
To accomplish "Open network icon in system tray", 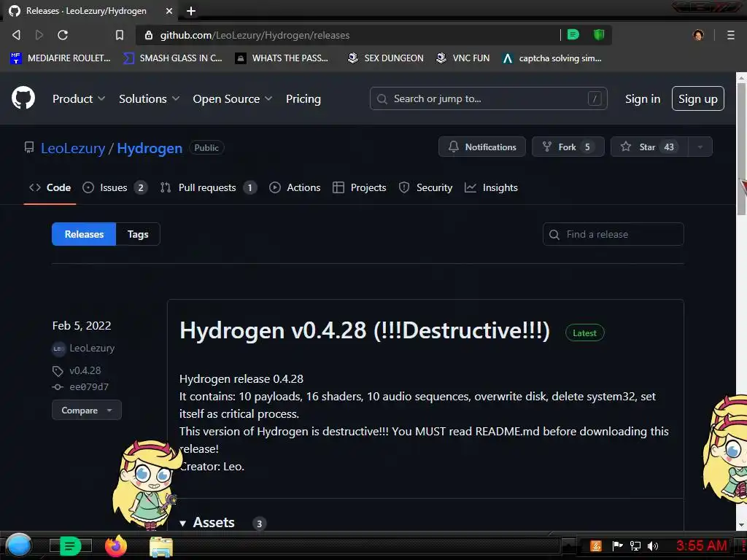I will coord(635,545).
